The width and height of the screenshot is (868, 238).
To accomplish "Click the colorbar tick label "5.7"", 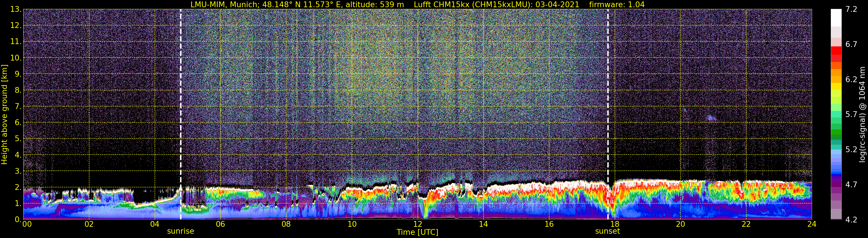I will [x=851, y=115].
